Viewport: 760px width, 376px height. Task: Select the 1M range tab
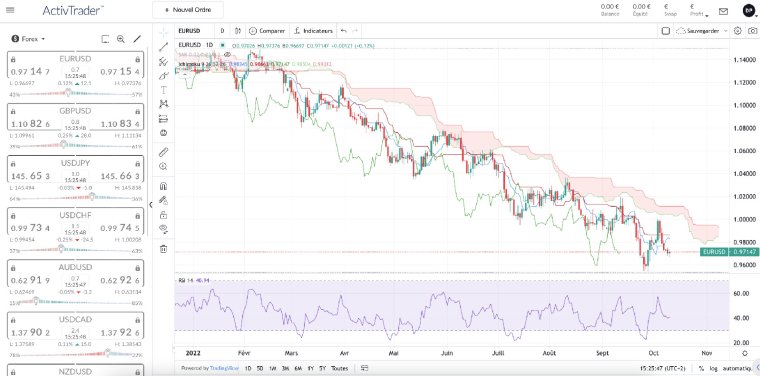(x=273, y=368)
